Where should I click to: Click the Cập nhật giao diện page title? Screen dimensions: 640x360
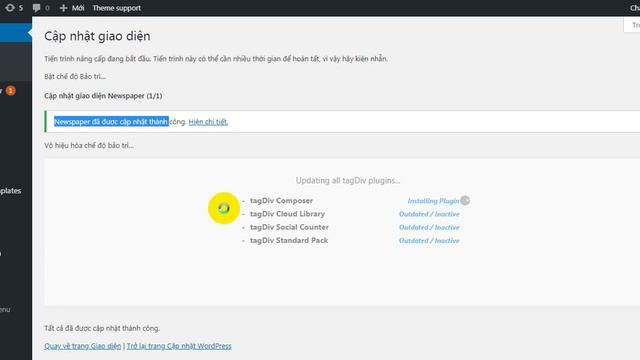pos(97,36)
